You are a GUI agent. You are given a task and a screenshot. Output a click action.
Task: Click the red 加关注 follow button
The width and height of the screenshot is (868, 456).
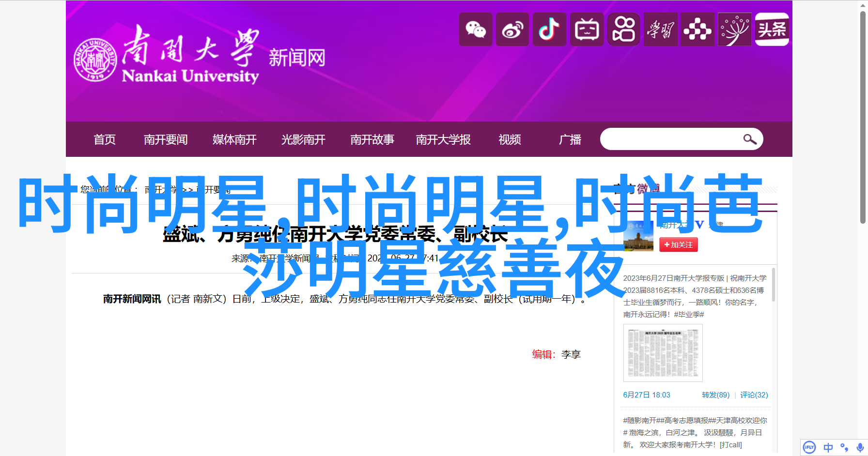[678, 245]
